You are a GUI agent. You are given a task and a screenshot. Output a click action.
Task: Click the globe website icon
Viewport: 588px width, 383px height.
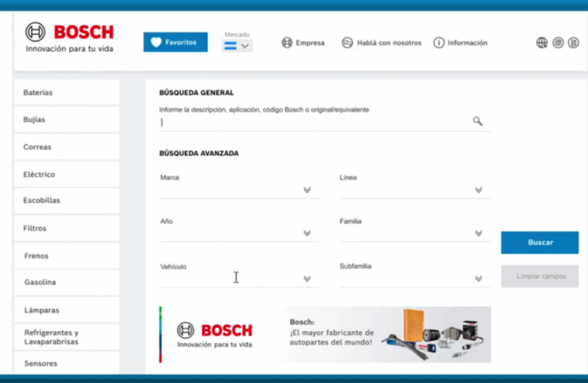point(541,43)
